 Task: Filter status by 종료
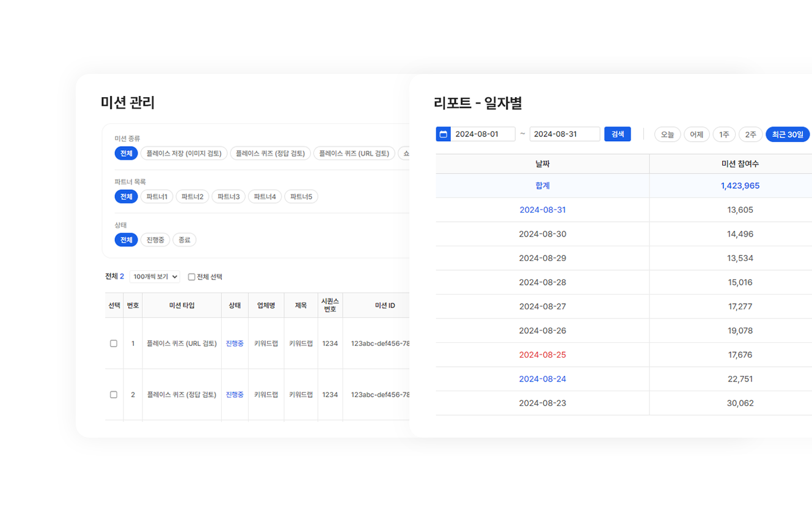coord(185,240)
